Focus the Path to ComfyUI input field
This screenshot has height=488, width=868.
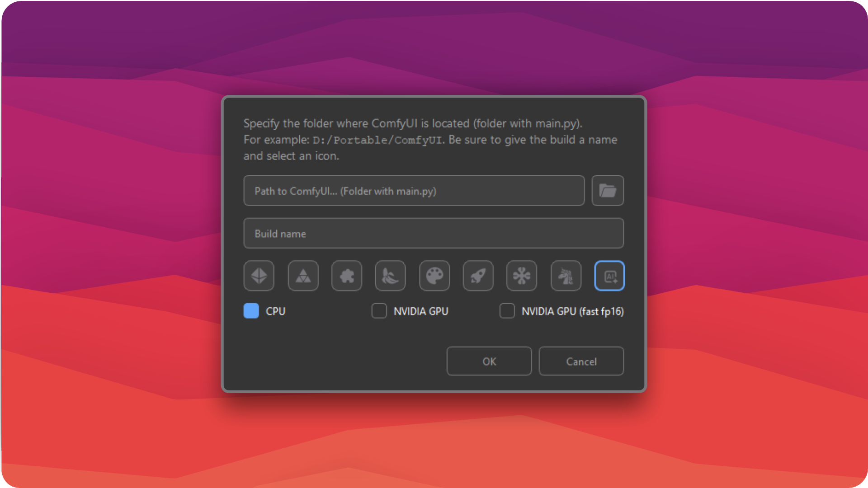(414, 191)
